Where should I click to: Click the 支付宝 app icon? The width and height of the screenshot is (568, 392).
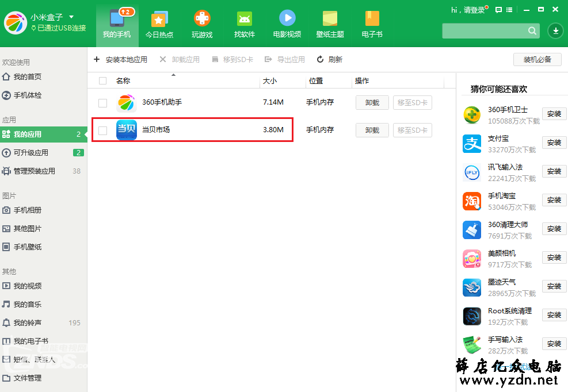(x=472, y=144)
